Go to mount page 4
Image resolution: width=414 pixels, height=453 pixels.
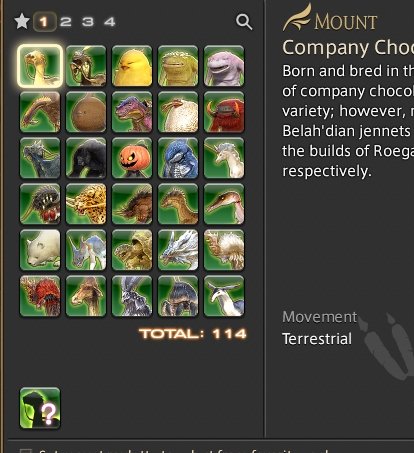(x=110, y=22)
